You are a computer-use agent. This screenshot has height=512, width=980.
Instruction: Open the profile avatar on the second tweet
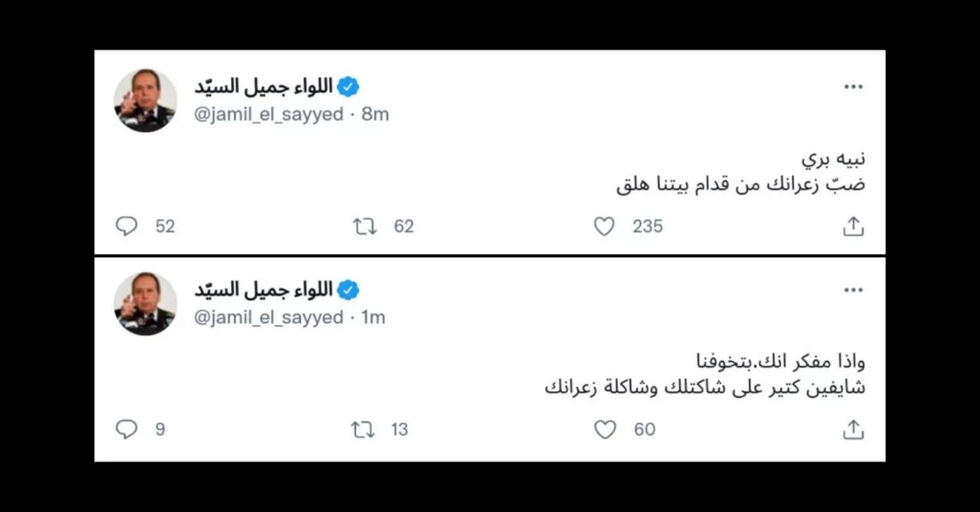coord(145,304)
